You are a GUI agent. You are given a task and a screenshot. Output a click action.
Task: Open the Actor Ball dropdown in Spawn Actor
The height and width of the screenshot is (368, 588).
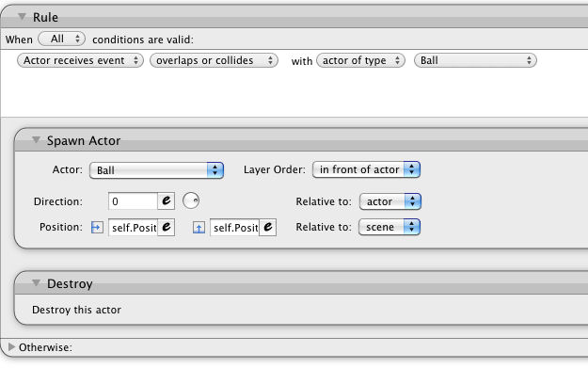tap(156, 170)
